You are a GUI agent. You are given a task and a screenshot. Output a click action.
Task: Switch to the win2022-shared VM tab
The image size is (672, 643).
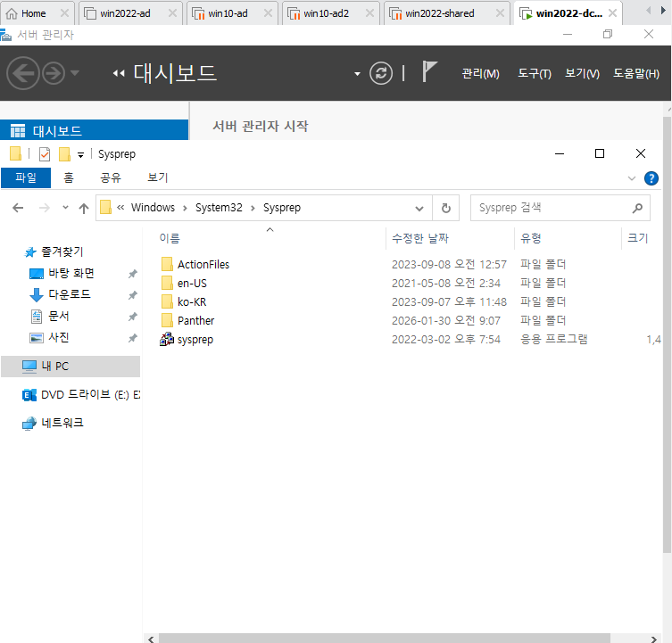447,13
